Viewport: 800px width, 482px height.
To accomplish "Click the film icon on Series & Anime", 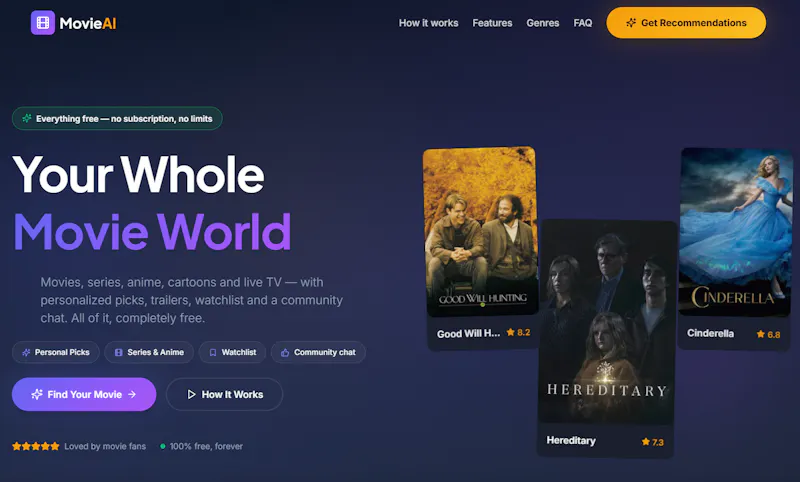I will click(x=118, y=352).
